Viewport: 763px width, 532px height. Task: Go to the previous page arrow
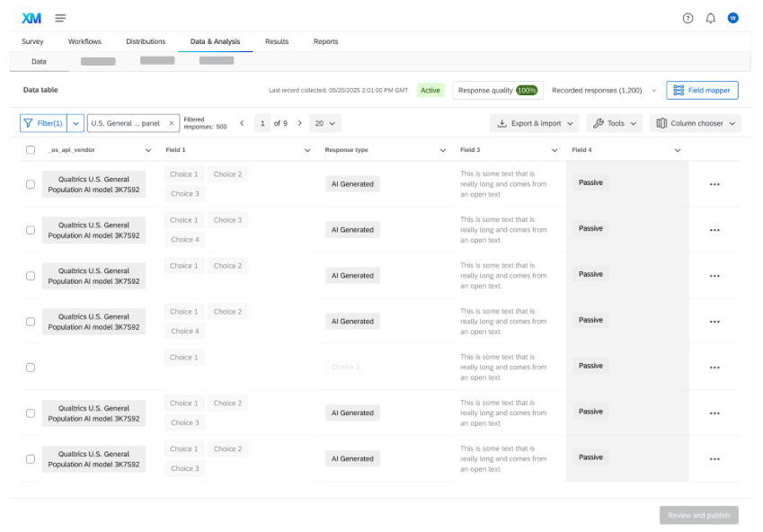242,123
